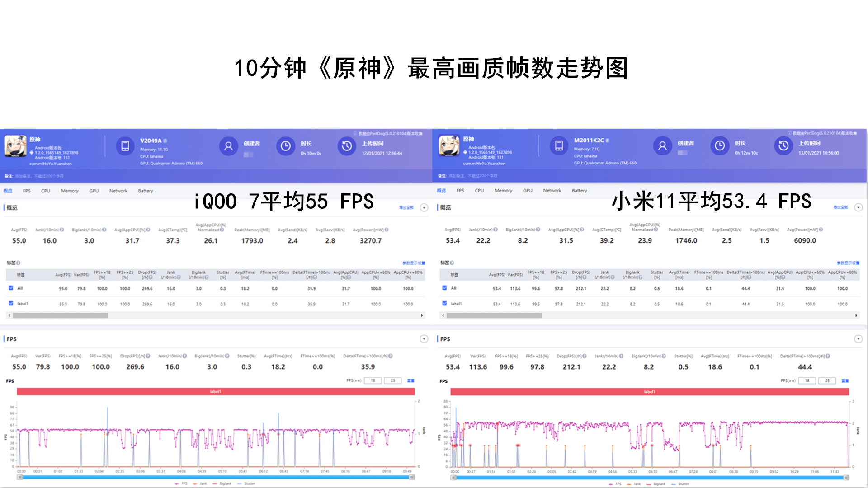Click the duration clock icon showing 0h 12m 10s
The height and width of the screenshot is (488, 868).
coord(720,145)
